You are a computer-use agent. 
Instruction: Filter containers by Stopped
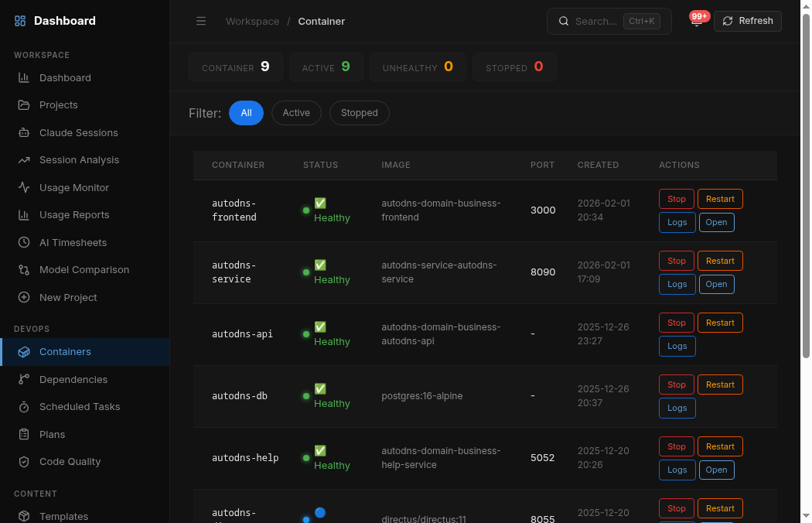359,113
